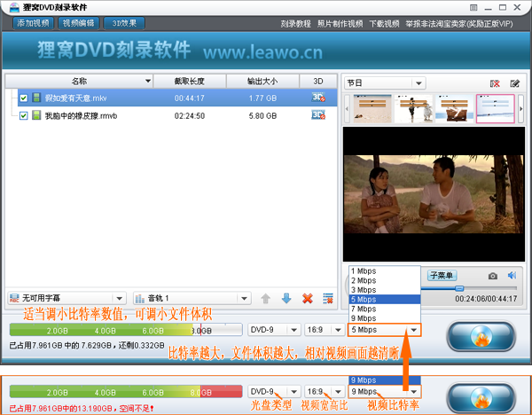
Task: Open the 音轨 1 audio track dropdown
Action: [192, 298]
